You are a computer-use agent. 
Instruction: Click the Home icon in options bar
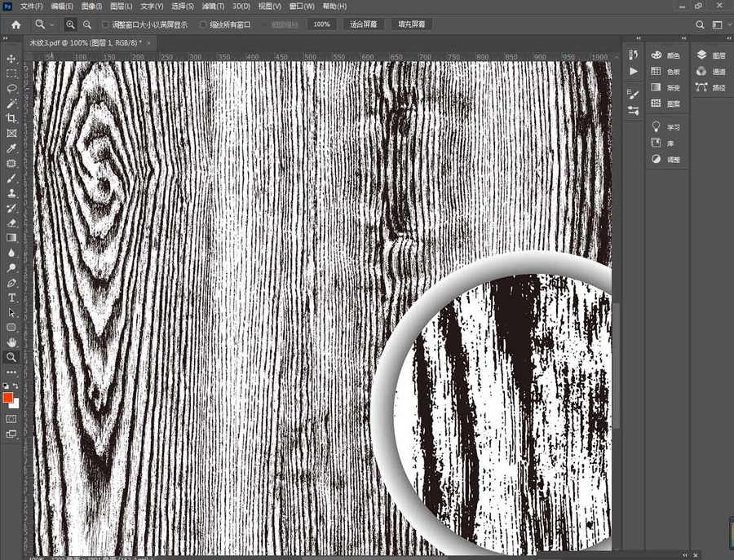tap(16, 24)
